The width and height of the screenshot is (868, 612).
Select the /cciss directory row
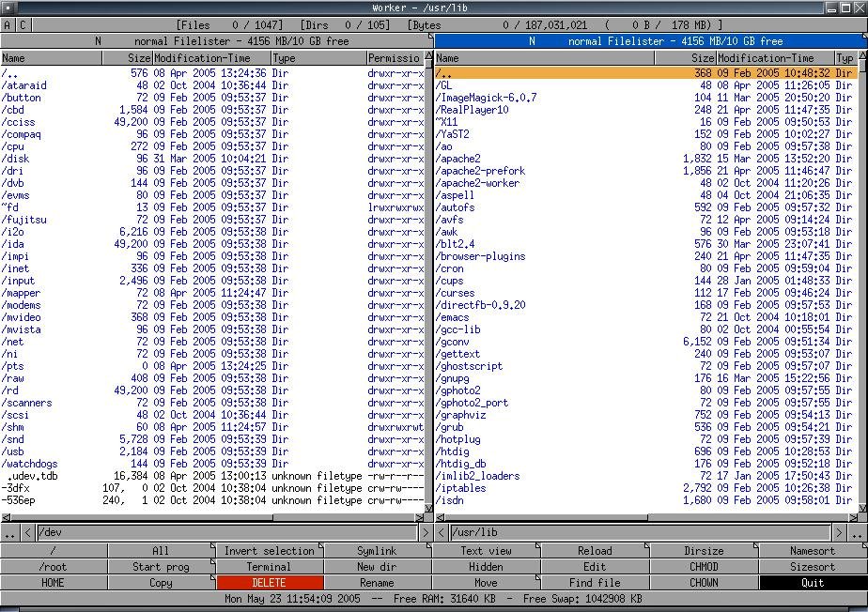pos(212,122)
